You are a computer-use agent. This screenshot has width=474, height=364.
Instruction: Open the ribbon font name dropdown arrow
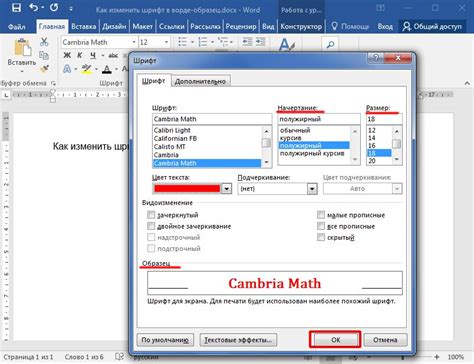click(x=134, y=42)
